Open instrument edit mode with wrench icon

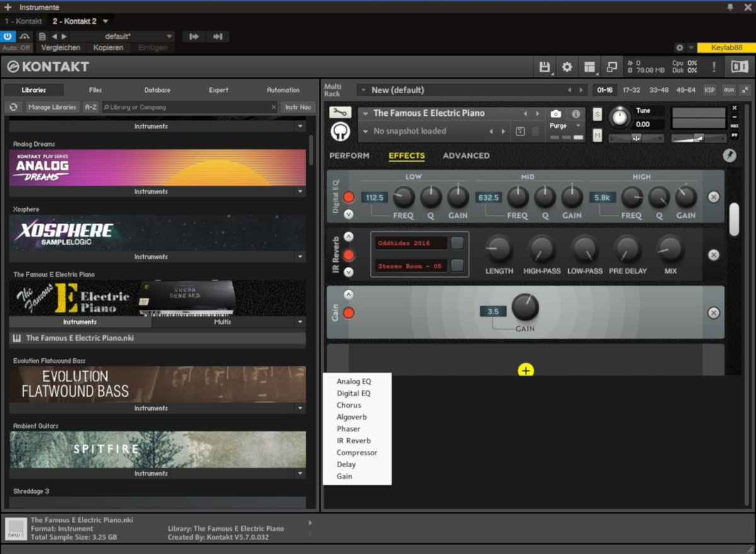pyautogui.click(x=340, y=112)
